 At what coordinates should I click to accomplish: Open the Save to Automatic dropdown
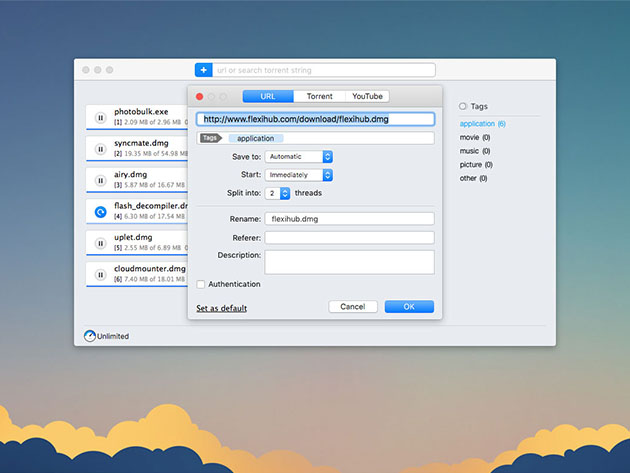299,157
